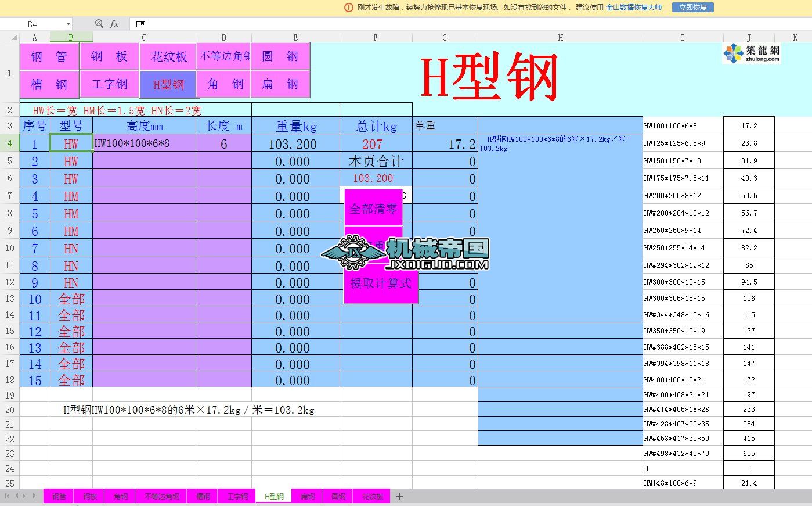Select column E header
The width and height of the screenshot is (812, 506).
click(295, 38)
